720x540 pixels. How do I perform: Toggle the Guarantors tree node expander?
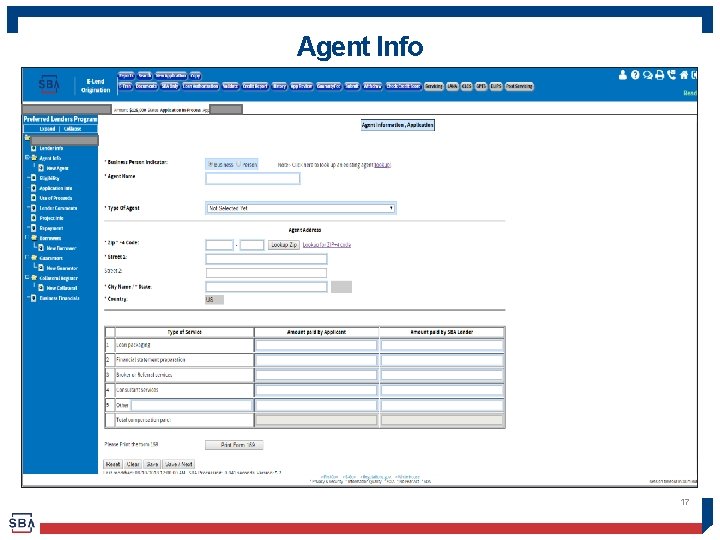27,257
